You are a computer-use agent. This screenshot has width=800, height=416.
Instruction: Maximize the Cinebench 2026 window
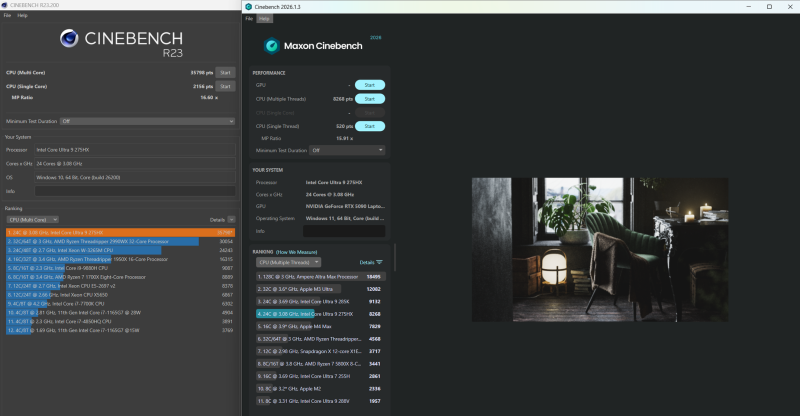click(x=769, y=7)
